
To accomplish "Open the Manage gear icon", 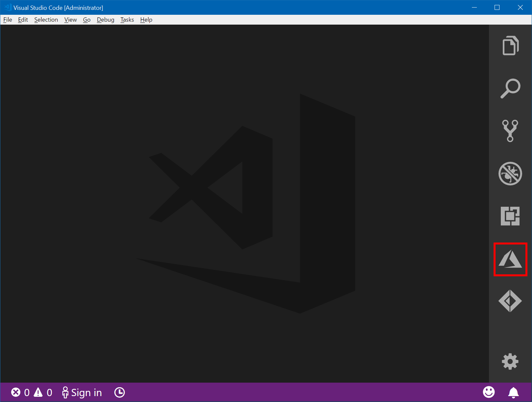I will click(x=510, y=362).
